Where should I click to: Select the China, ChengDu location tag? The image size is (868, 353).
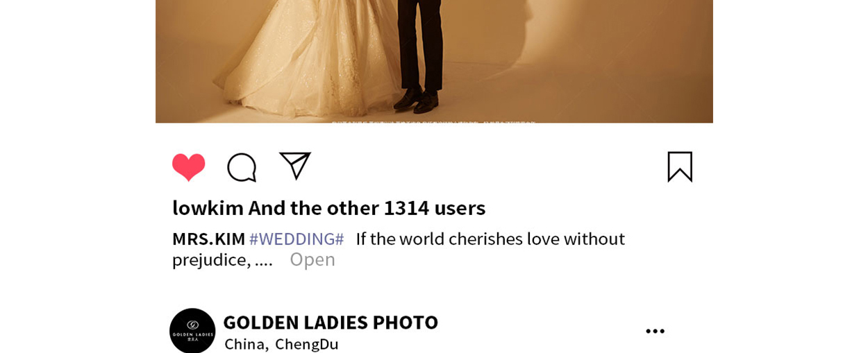coord(281,344)
